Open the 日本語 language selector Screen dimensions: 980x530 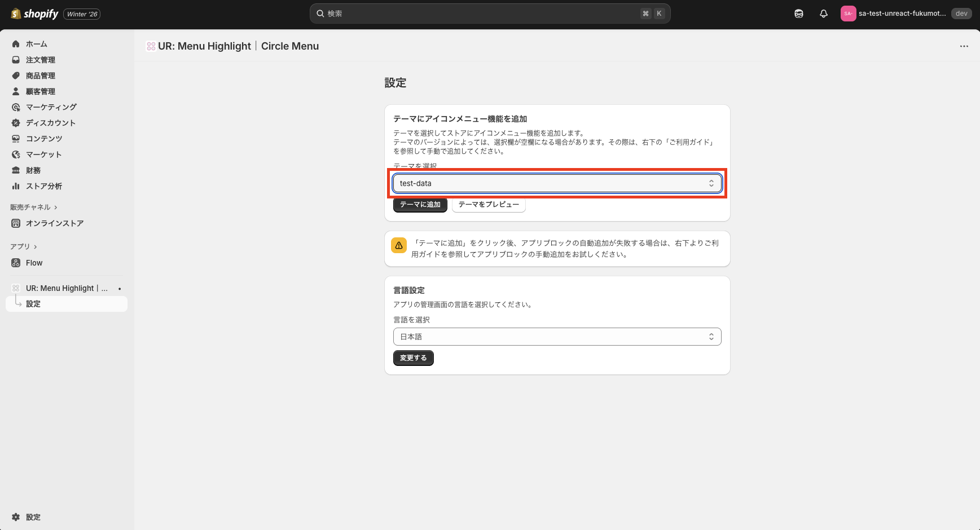point(557,337)
